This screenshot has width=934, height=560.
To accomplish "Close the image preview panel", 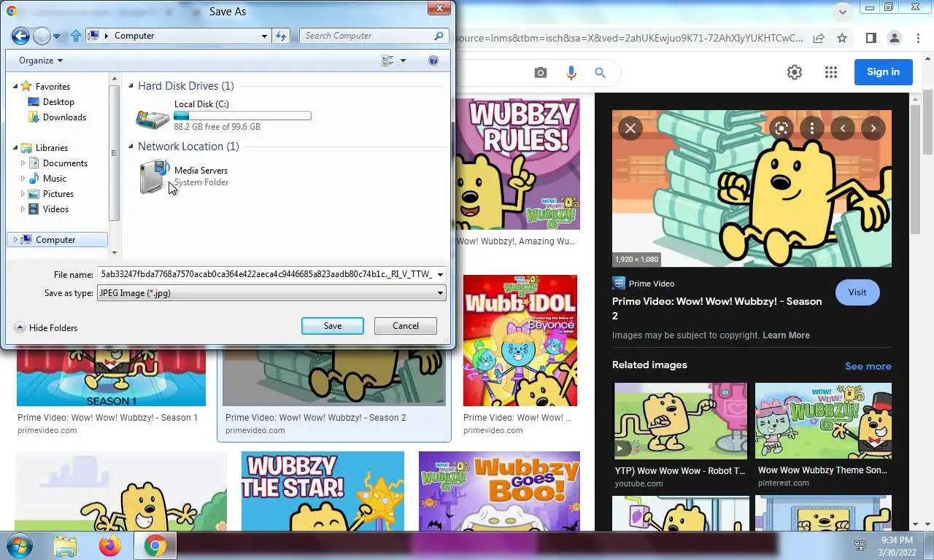I will 630,128.
